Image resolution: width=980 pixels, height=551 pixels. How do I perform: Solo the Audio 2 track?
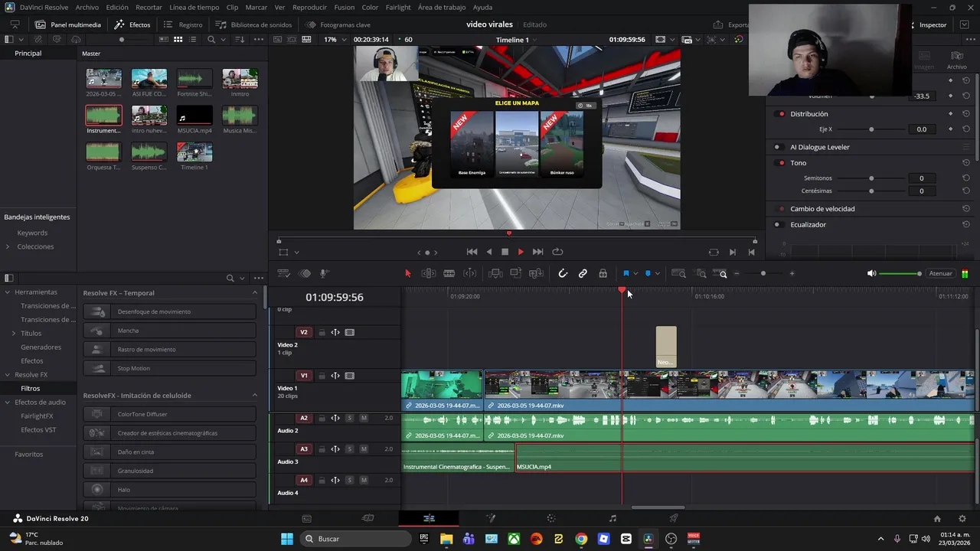[x=350, y=418]
